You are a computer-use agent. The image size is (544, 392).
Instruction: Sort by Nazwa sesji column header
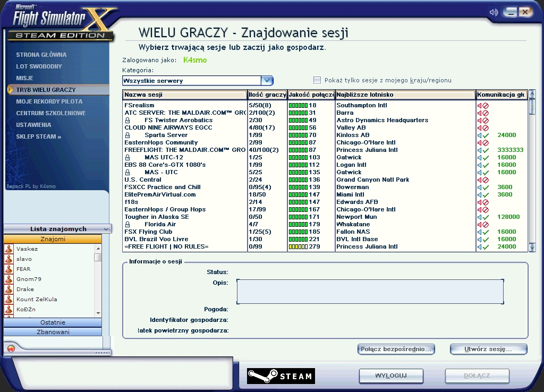pos(184,95)
